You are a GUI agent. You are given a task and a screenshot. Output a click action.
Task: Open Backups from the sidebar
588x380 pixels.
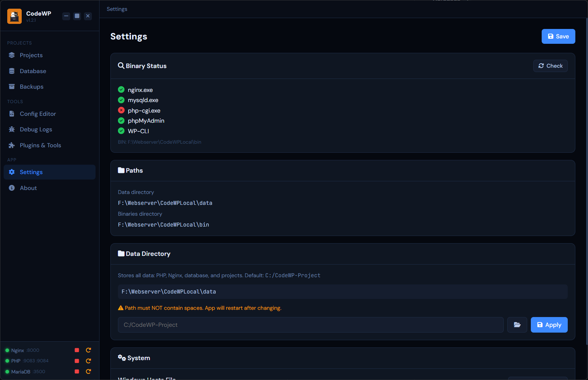[x=31, y=87]
